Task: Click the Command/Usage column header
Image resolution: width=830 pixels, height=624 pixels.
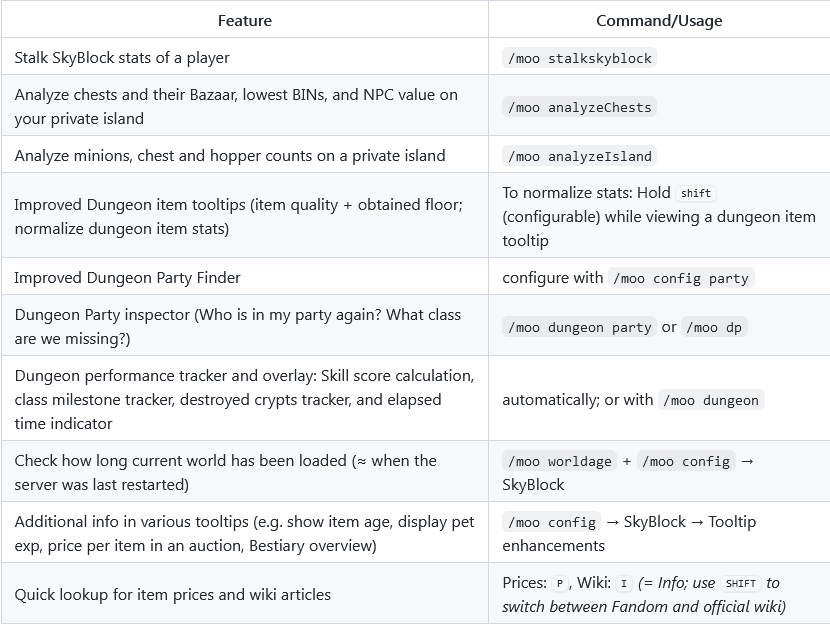Action: [x=659, y=20]
